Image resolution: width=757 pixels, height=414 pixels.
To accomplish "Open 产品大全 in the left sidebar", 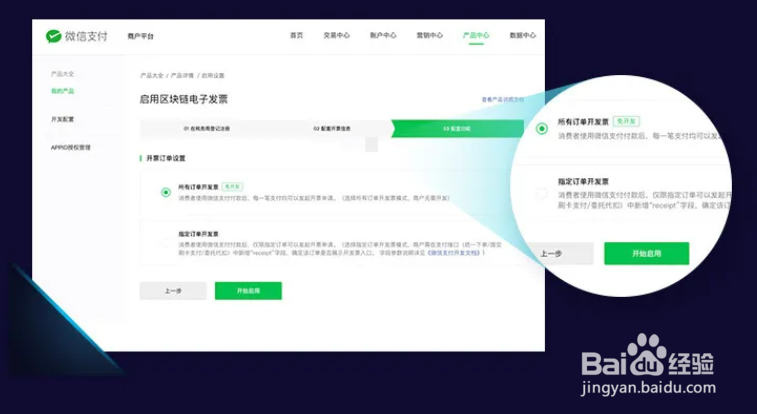I will pyautogui.click(x=62, y=74).
